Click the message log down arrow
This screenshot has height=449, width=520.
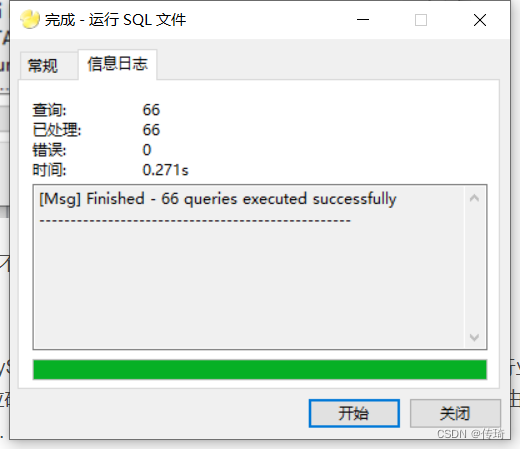click(x=474, y=337)
